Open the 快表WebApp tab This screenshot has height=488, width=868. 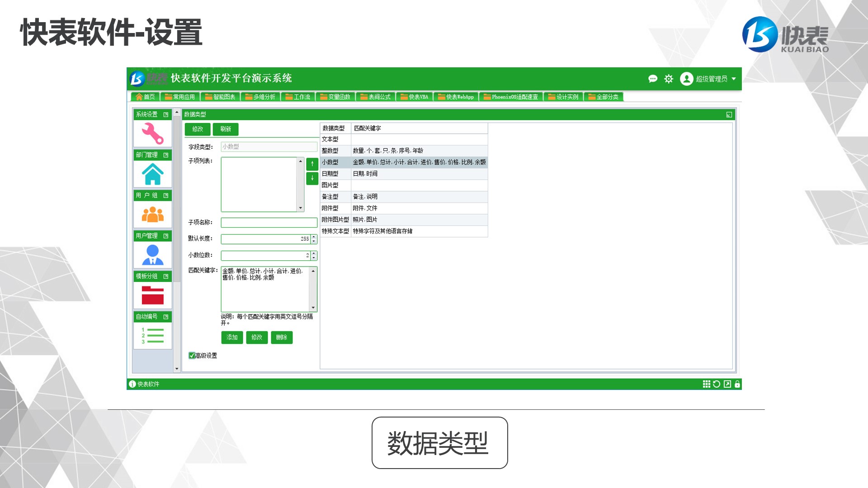(x=456, y=97)
